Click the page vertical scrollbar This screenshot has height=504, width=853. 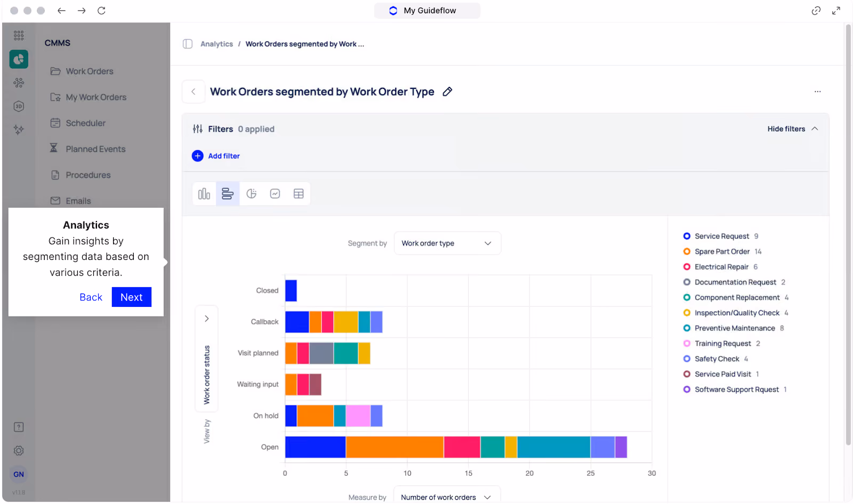[x=848, y=234]
